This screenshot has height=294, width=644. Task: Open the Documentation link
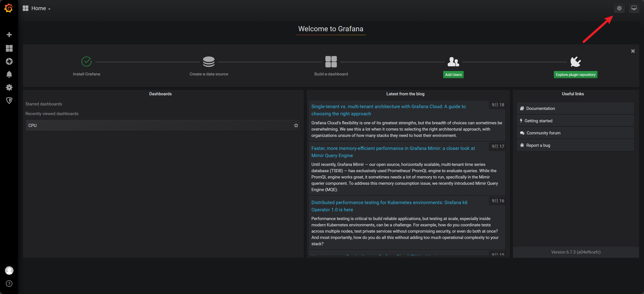pyautogui.click(x=540, y=108)
